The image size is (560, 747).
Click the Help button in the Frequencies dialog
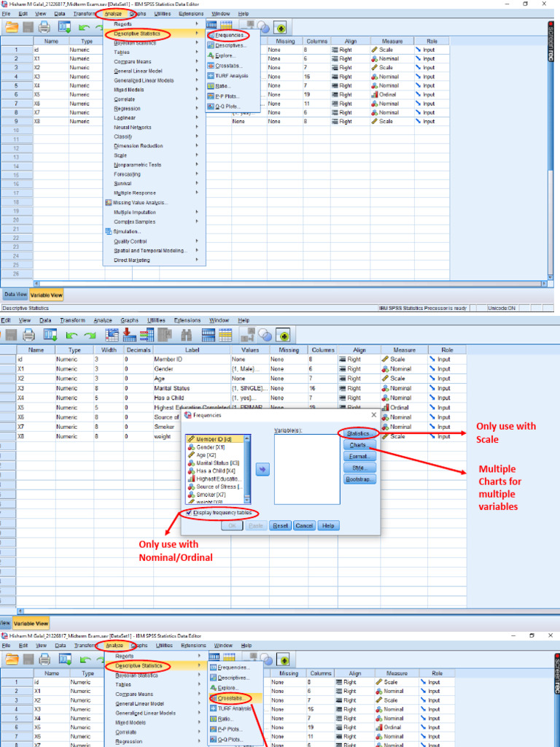[329, 525]
